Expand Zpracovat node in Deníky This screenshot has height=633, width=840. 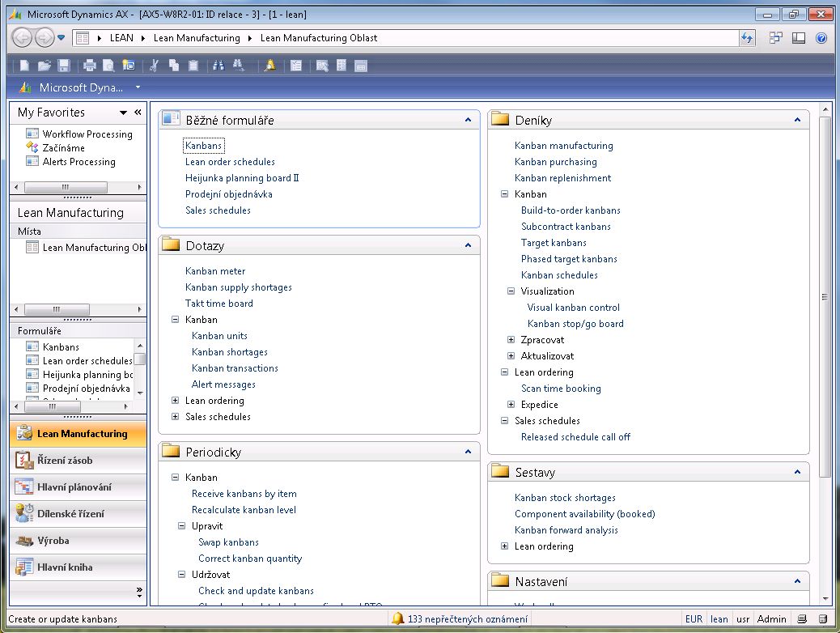pyautogui.click(x=511, y=339)
